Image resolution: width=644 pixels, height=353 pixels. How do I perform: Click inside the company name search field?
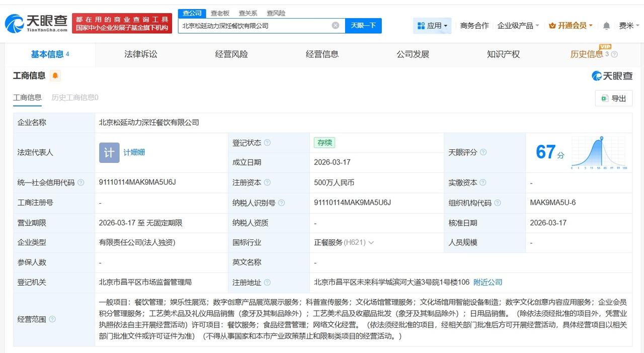tap(252, 25)
